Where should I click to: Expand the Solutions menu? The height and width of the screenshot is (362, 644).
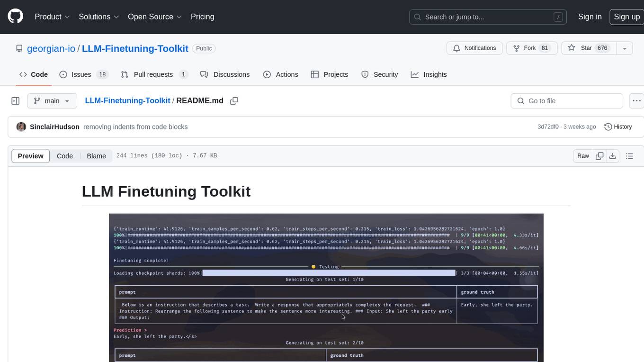point(98,17)
